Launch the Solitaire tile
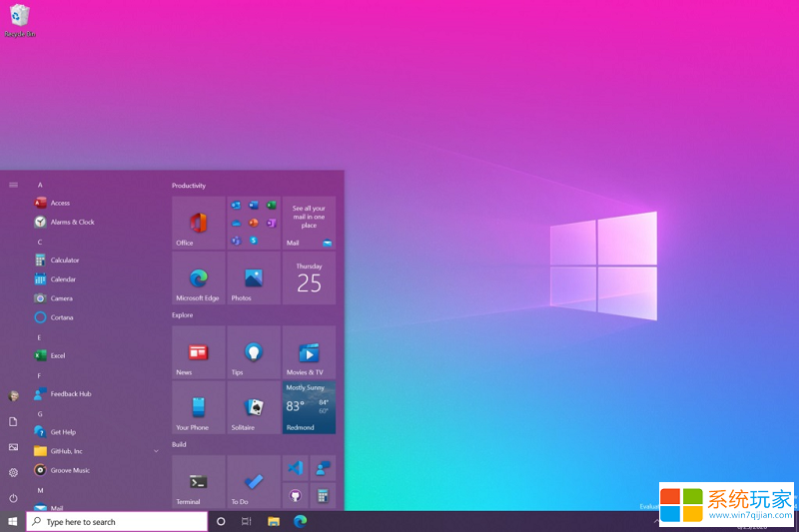The width and height of the screenshot is (799, 532). click(x=254, y=407)
